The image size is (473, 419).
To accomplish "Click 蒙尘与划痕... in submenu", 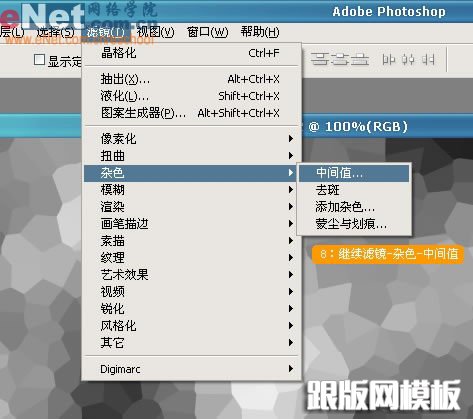I will (354, 224).
